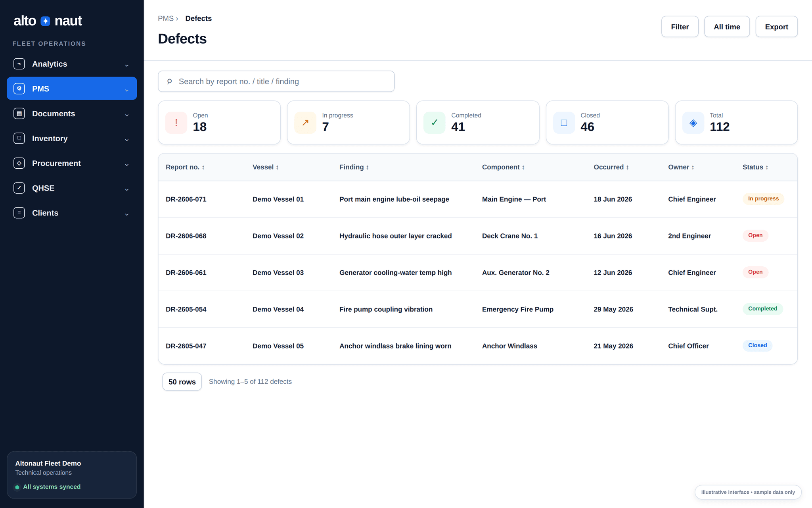Collapse the PMS menu chevron
Viewport: 812px width, 508px height.
pos(127,90)
